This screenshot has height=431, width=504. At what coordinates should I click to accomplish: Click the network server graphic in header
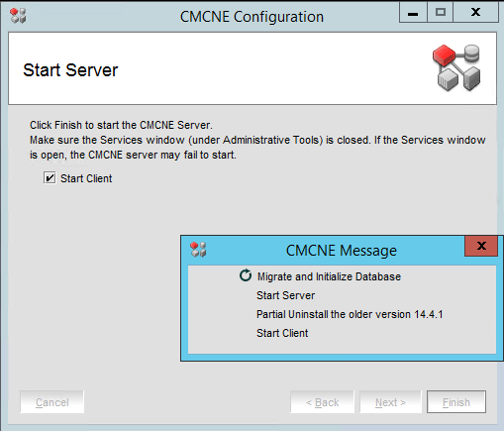tap(457, 67)
